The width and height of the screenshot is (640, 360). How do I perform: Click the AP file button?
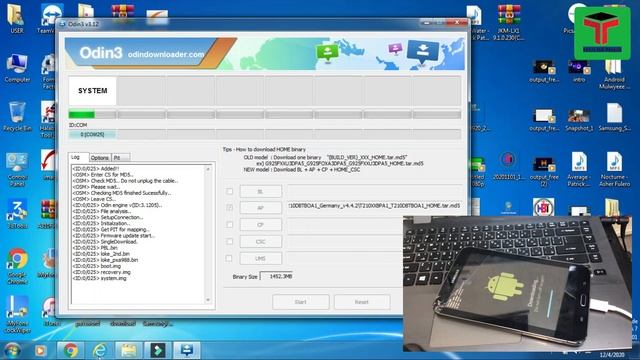click(260, 208)
